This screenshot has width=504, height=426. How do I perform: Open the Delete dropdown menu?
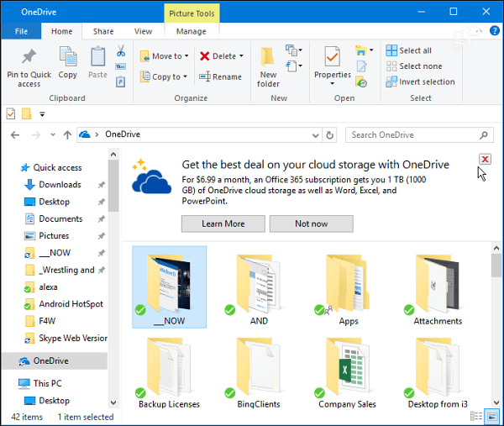[x=241, y=56]
